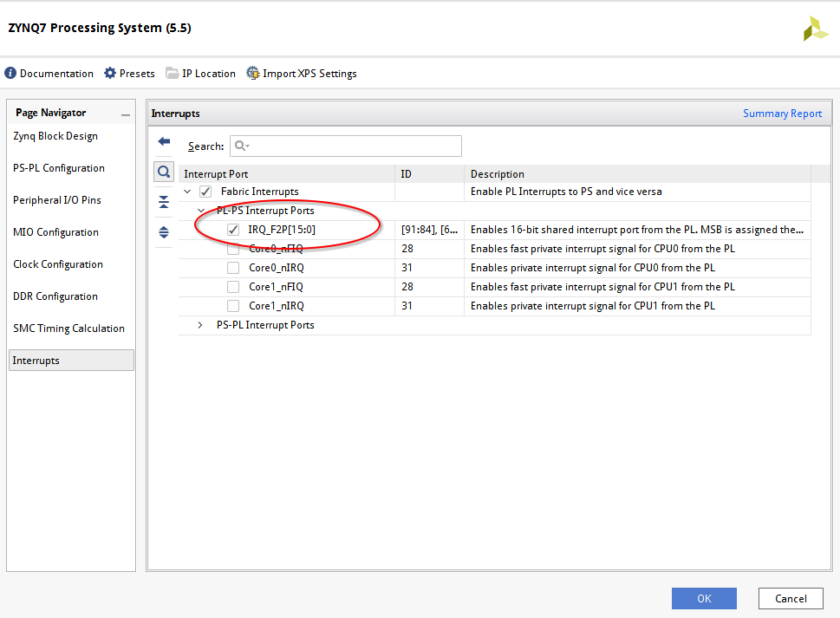Open MIO Configuration page
Image resolution: width=840 pixels, height=618 pixels.
click(55, 232)
